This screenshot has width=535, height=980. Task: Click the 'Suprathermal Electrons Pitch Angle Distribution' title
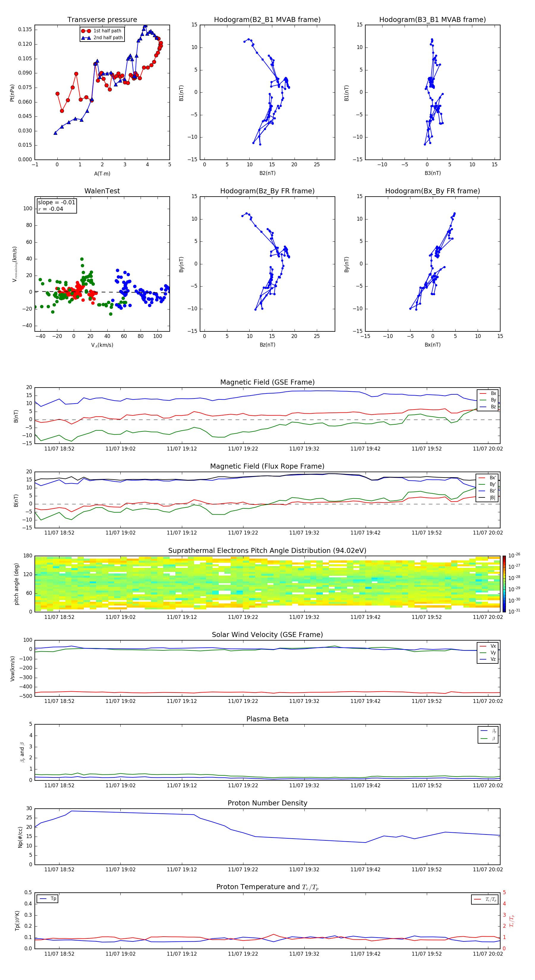(x=267, y=551)
